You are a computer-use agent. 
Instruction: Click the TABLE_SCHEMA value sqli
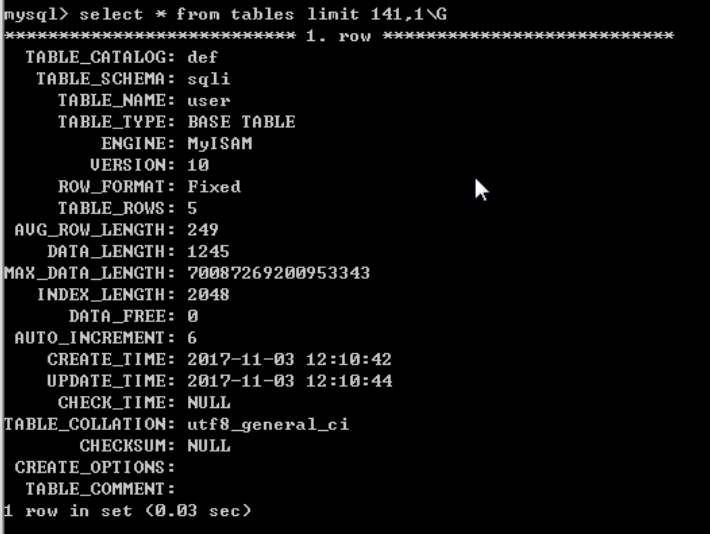tap(209, 79)
